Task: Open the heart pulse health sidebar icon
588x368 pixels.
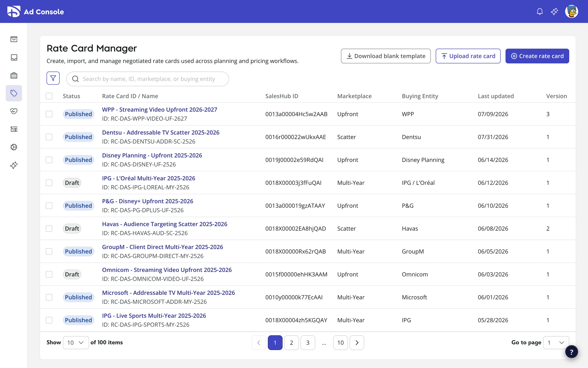Action: coord(14,111)
